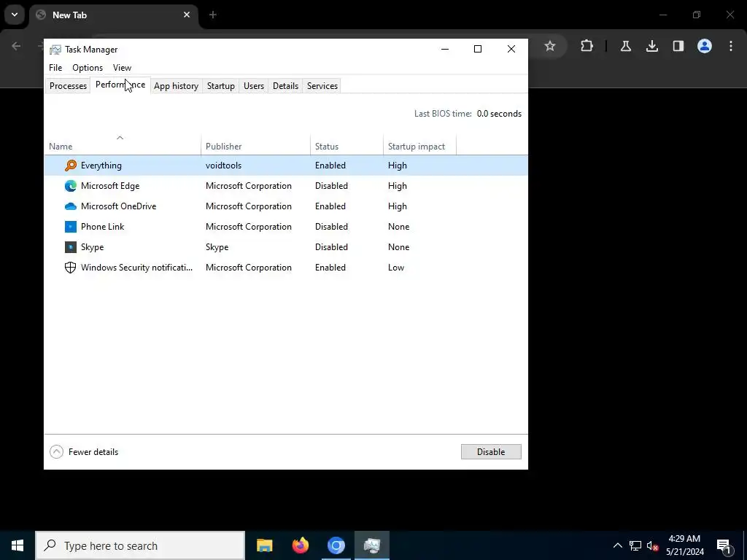Close the New Tab in Chrome
Screen dimensions: 747x560
(x=187, y=15)
